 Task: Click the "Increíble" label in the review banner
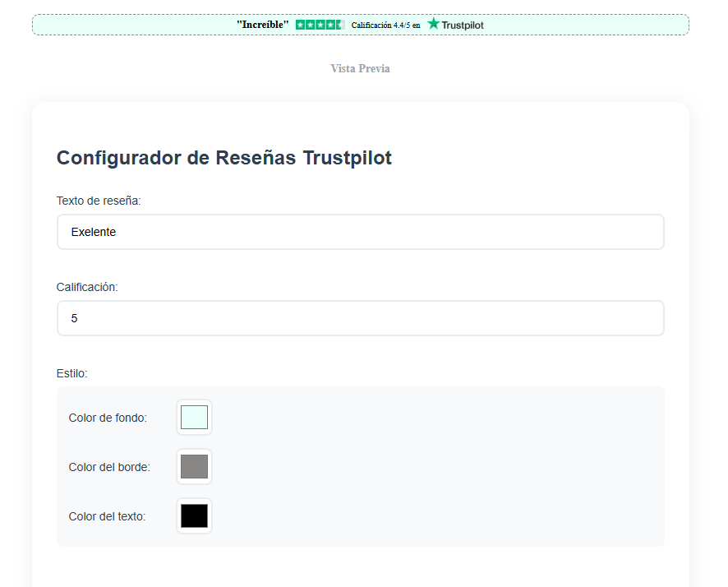click(x=262, y=25)
